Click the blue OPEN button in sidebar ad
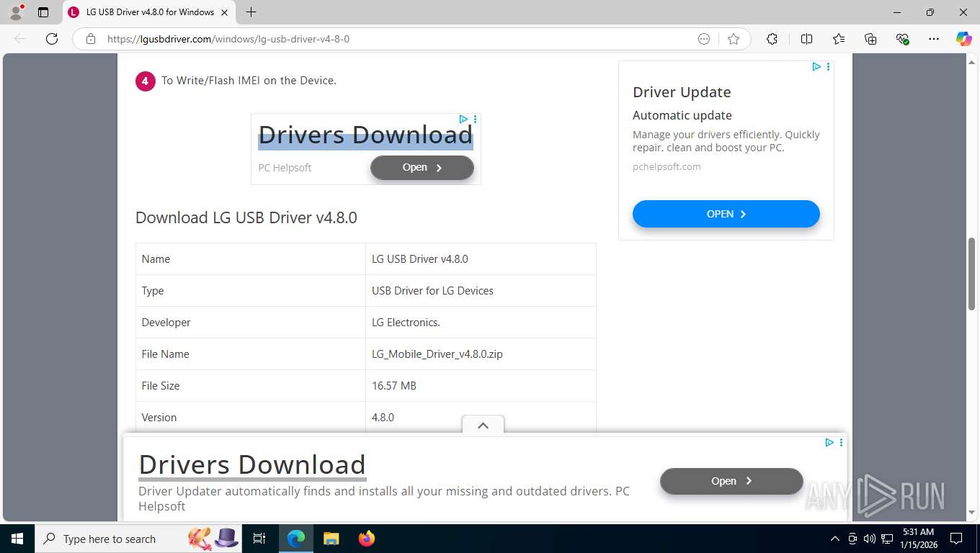Image resolution: width=980 pixels, height=553 pixels. coord(726,214)
